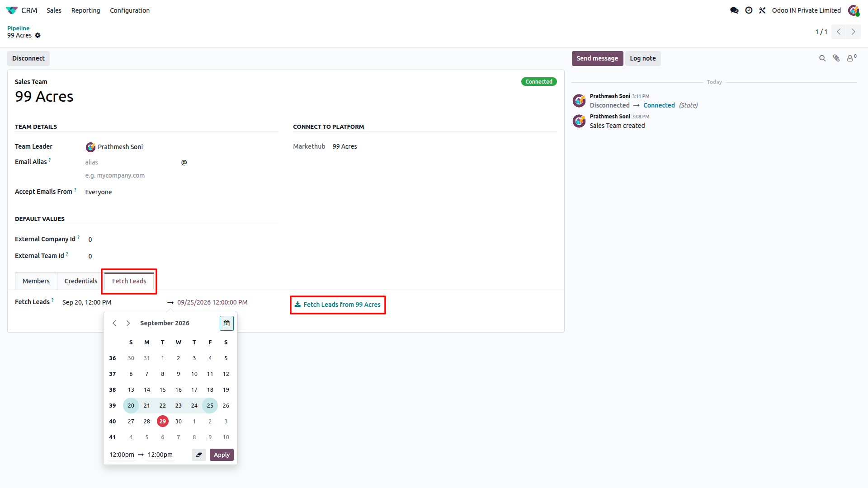
Task: Open the Reporting menu
Action: click(x=85, y=10)
